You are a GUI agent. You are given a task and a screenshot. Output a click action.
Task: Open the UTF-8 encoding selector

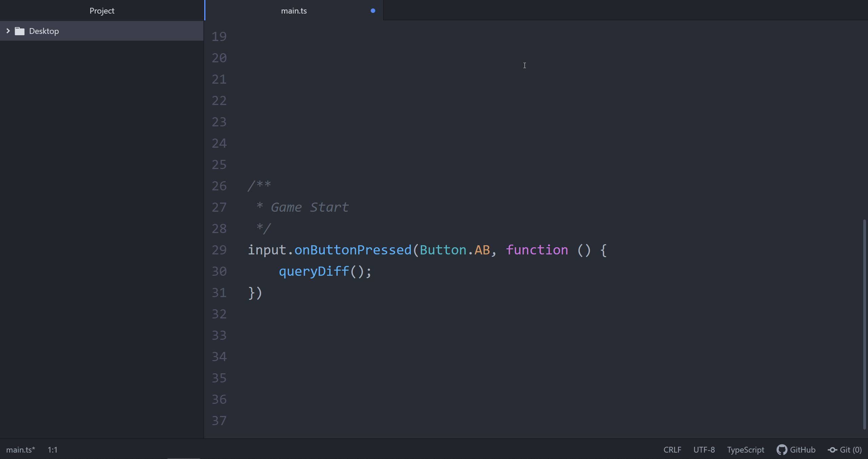pos(704,450)
